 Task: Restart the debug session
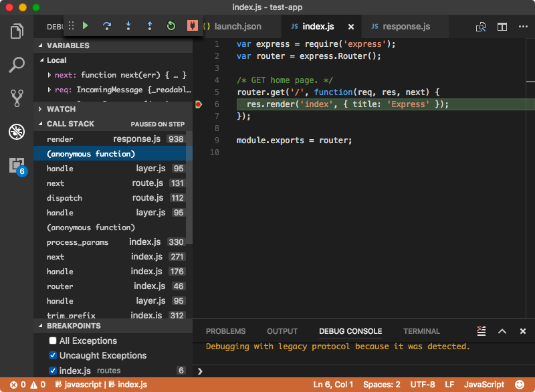(171, 25)
